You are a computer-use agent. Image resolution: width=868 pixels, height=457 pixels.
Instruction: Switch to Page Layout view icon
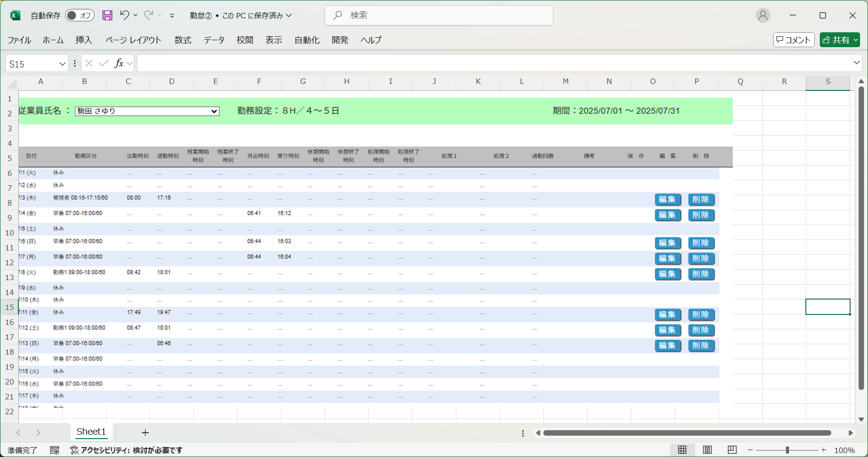tap(707, 450)
